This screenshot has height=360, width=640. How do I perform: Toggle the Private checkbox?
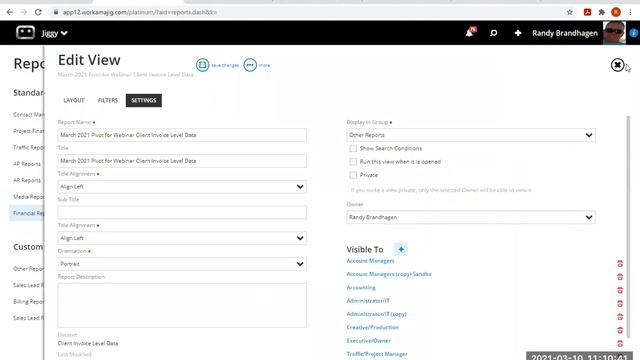353,175
